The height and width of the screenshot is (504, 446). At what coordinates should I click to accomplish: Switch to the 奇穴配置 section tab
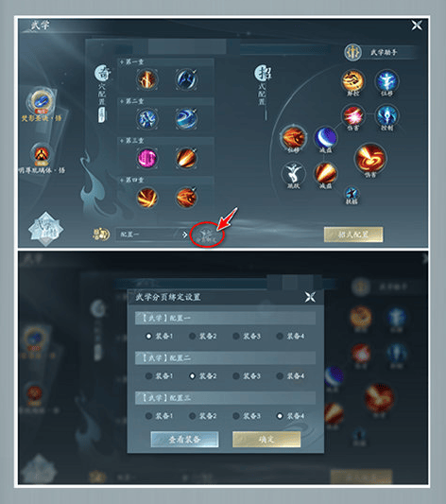click(x=102, y=93)
